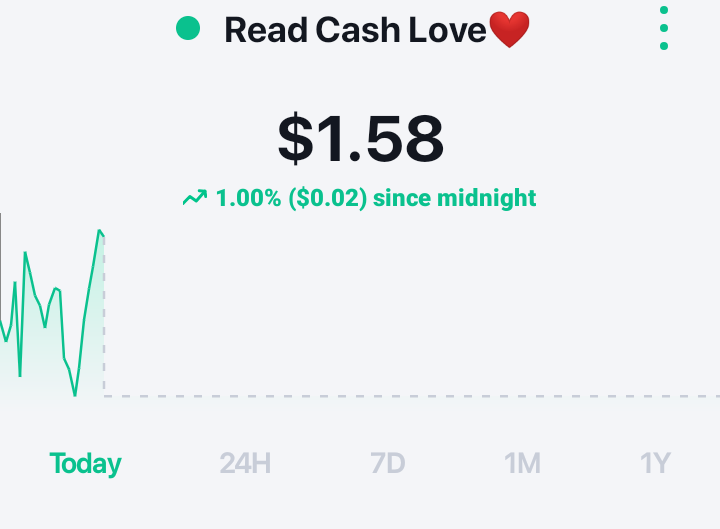Image resolution: width=720 pixels, height=529 pixels.
Task: Click the word midnight in the change label
Action: [x=486, y=198]
